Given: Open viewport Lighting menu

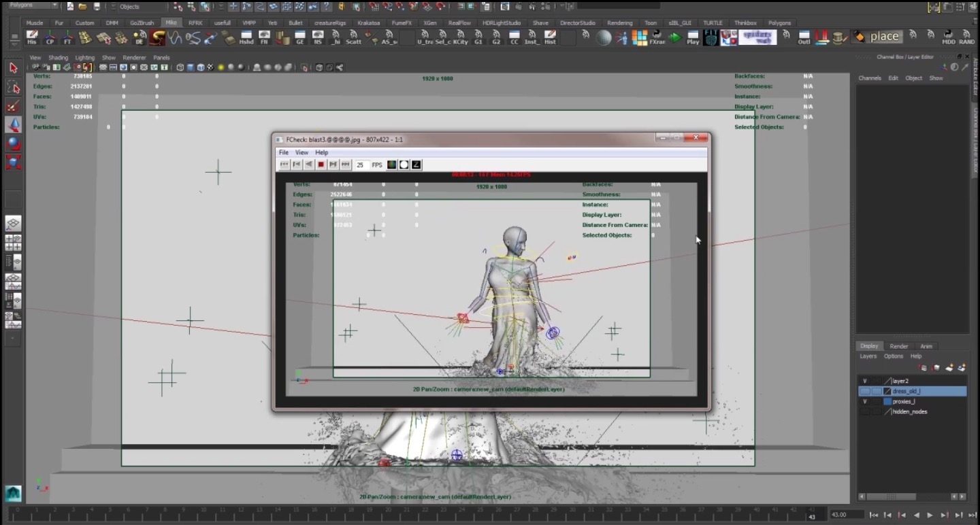Looking at the screenshot, I should [85, 58].
